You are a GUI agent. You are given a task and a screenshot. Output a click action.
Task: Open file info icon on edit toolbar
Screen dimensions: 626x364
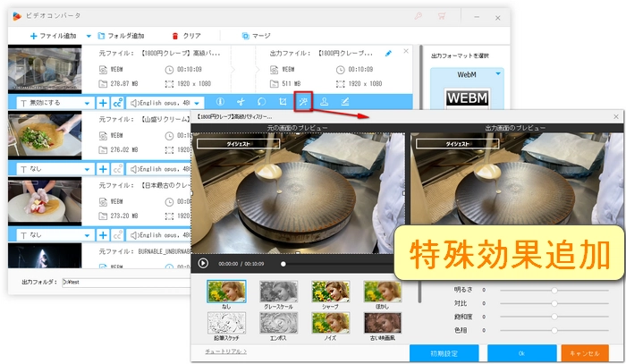pyautogui.click(x=220, y=102)
